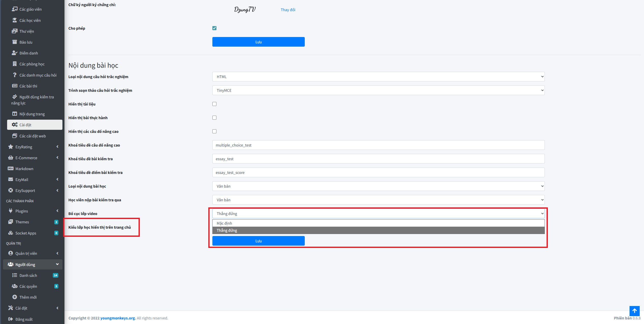Open the TinyMCE editor dropdown
The height and width of the screenshot is (324, 644).
(x=378, y=90)
